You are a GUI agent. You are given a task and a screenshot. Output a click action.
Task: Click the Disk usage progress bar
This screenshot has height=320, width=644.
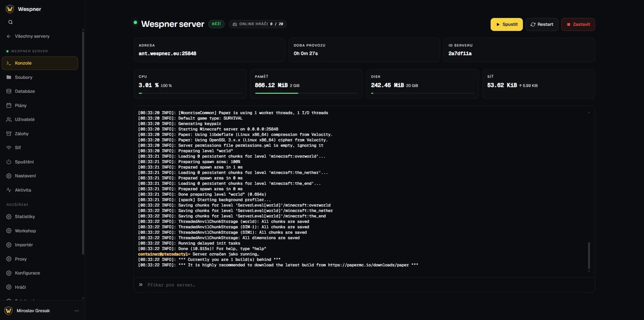pyautogui.click(x=422, y=93)
